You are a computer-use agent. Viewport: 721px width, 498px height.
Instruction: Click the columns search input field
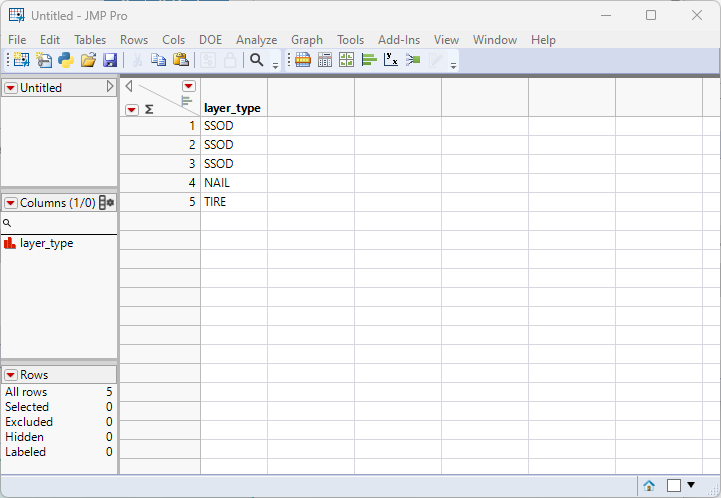coord(59,223)
